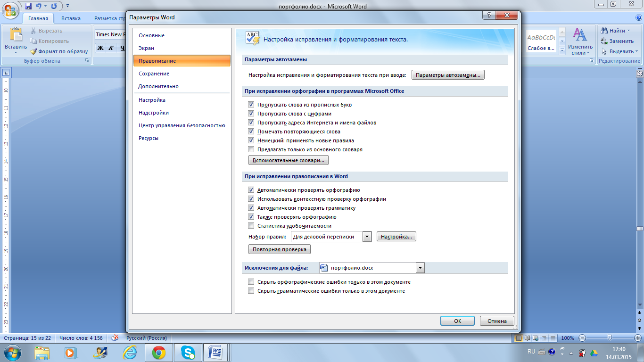The image size is (644, 362).
Task: Expand the styles gallery More arrow
Action: pos(561,50)
